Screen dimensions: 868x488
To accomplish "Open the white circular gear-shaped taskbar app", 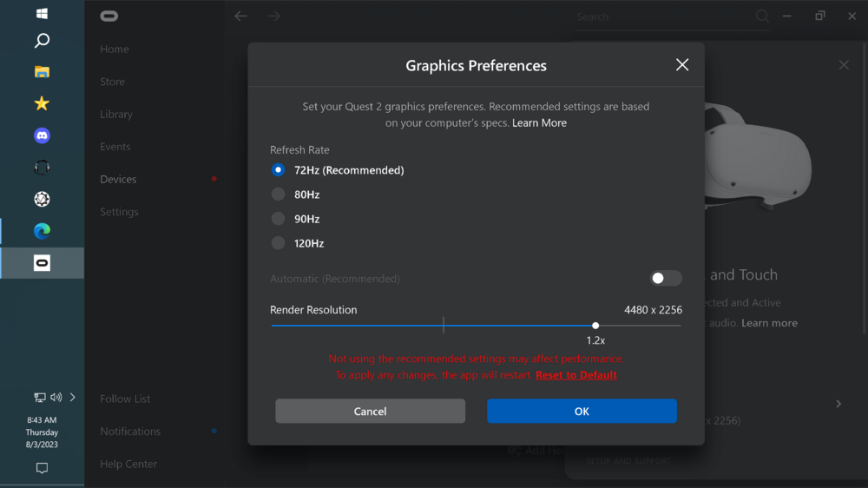I will [42, 199].
